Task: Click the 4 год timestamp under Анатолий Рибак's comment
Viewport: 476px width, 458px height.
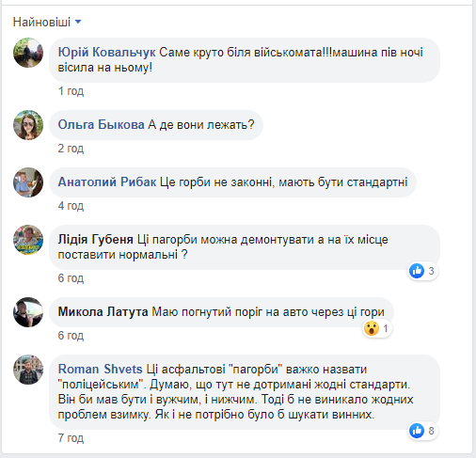Action: [71, 206]
